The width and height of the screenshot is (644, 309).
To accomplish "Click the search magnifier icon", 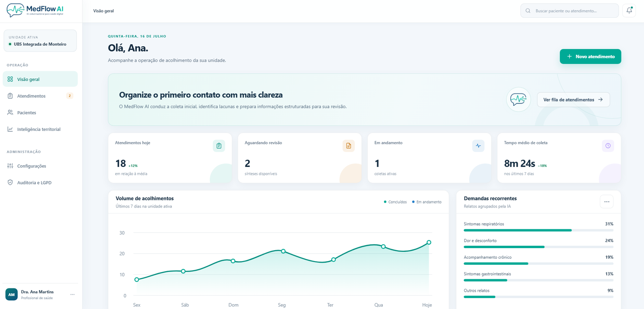I will point(528,11).
